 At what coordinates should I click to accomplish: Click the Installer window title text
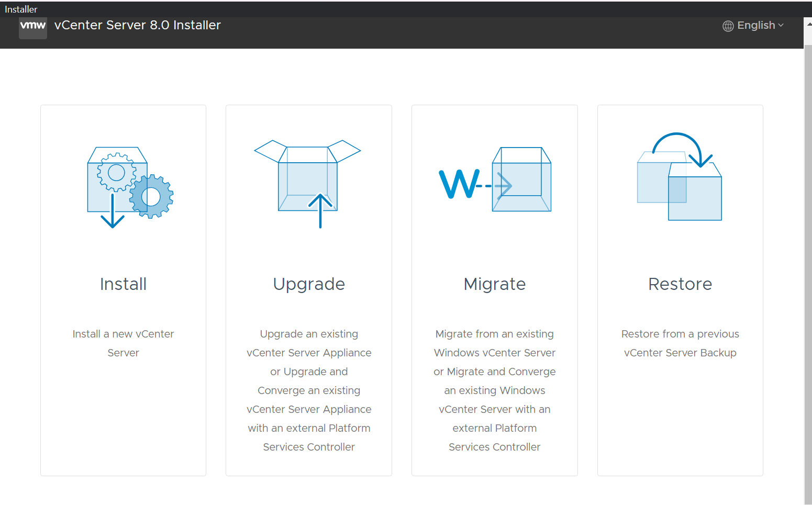point(21,9)
